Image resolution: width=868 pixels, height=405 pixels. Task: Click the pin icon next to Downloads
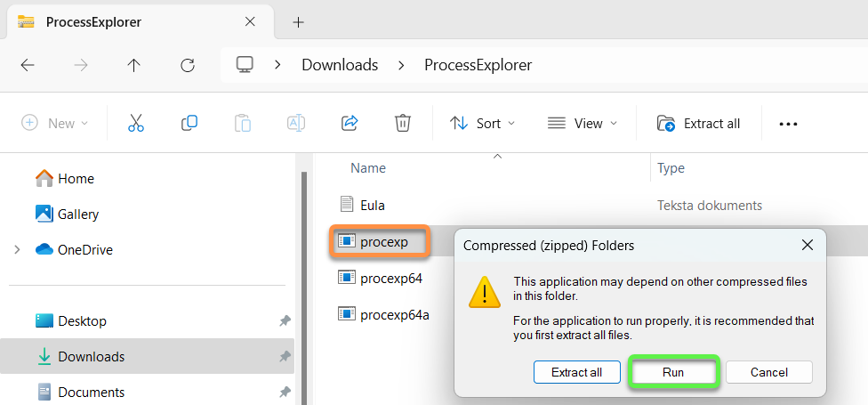(285, 356)
